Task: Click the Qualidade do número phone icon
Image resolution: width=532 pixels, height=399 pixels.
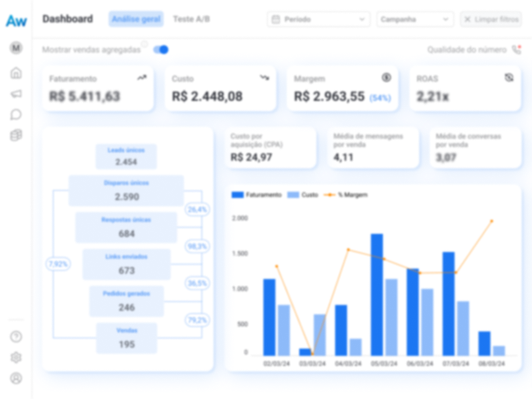Action: click(x=516, y=49)
